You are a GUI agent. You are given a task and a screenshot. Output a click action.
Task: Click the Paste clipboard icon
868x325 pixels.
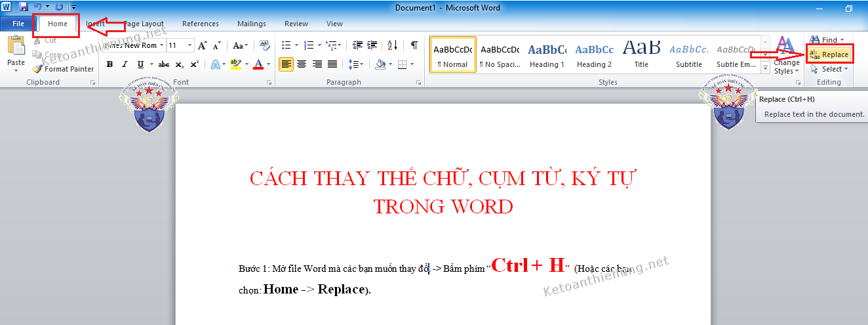pos(16,46)
